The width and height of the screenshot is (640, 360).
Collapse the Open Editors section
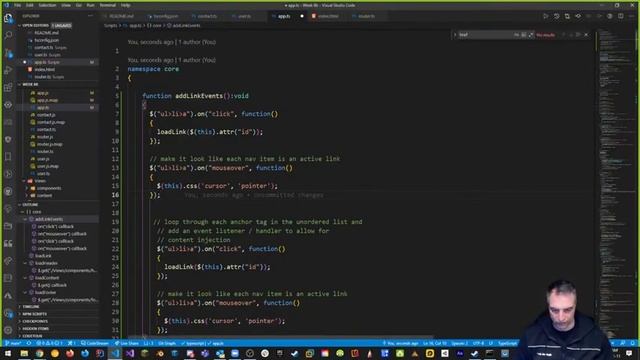point(58,25)
